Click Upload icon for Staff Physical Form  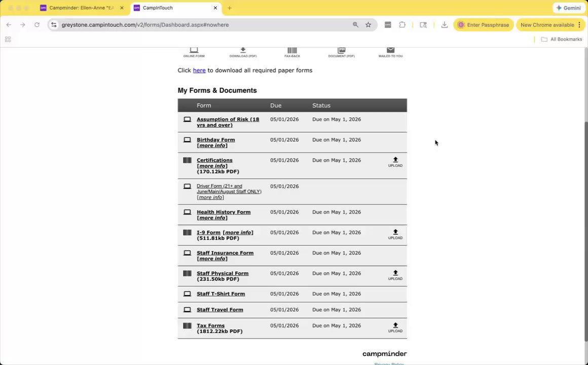395,275
